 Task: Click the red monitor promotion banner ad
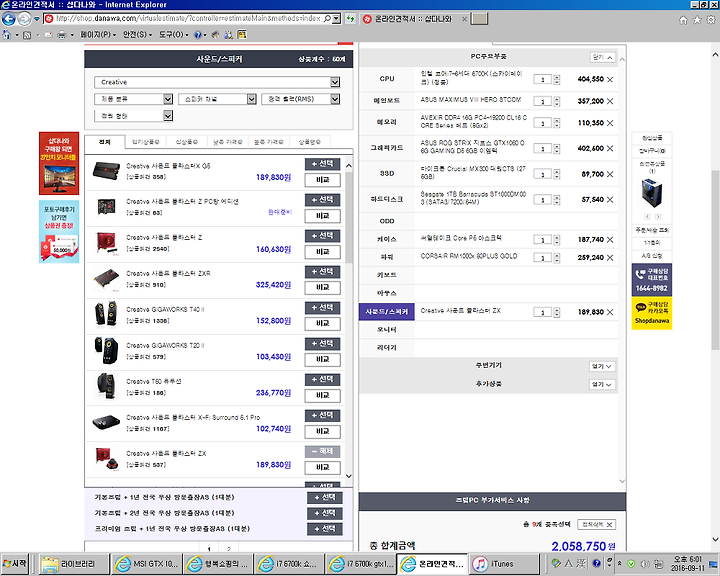pyautogui.click(x=59, y=164)
